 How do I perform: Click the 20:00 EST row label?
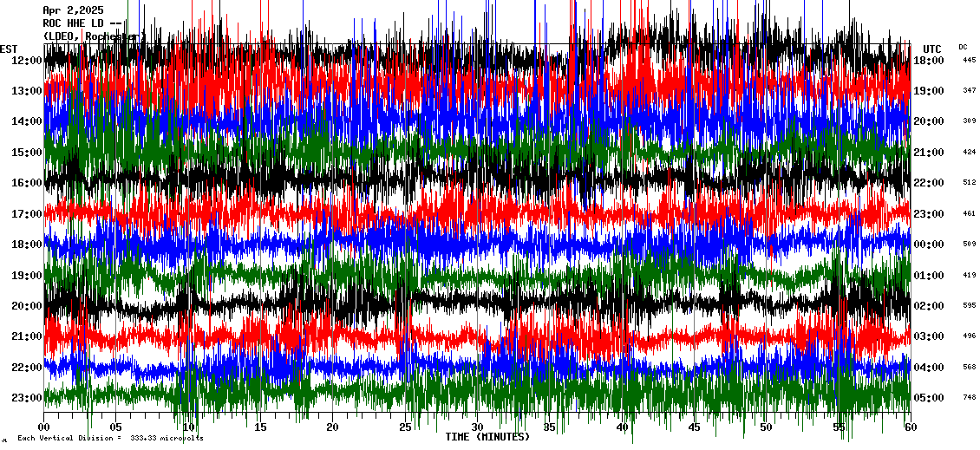point(26,306)
